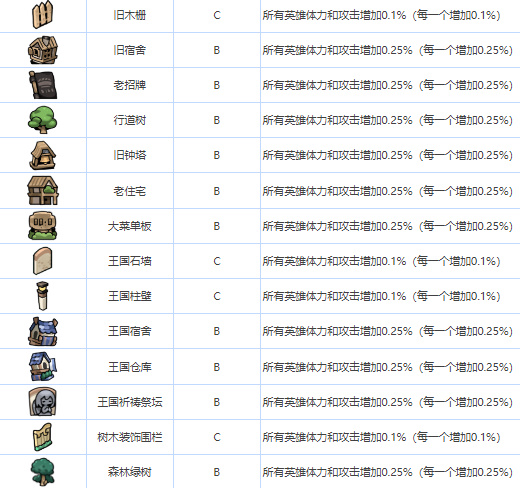The height and width of the screenshot is (488, 520).
Task: Click grade B in the 旧钟塔 row
Action: (x=217, y=155)
